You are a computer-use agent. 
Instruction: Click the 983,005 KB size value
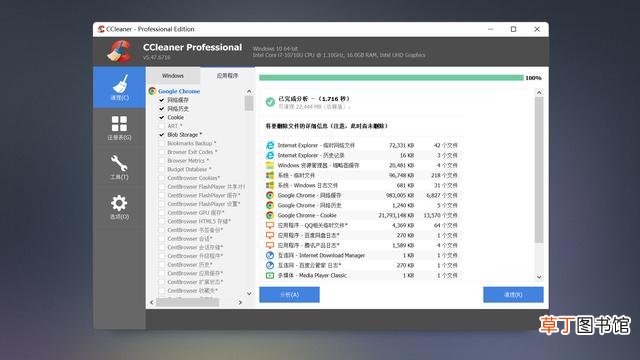(400, 196)
